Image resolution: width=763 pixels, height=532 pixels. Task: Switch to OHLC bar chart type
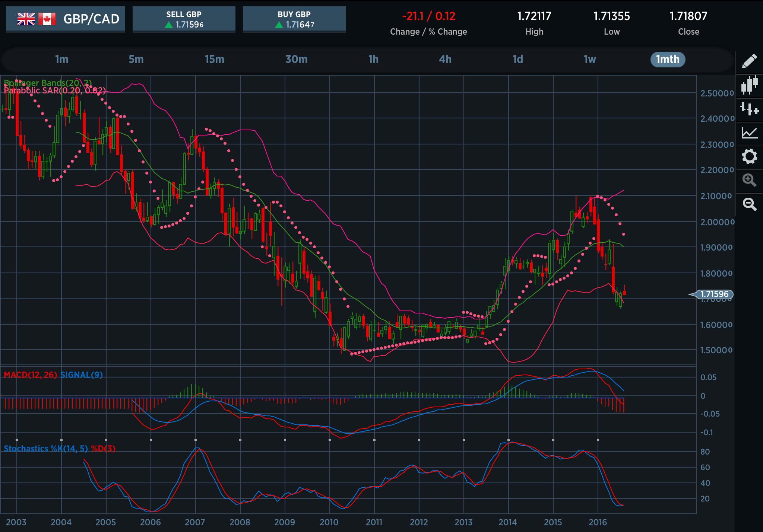point(749,109)
